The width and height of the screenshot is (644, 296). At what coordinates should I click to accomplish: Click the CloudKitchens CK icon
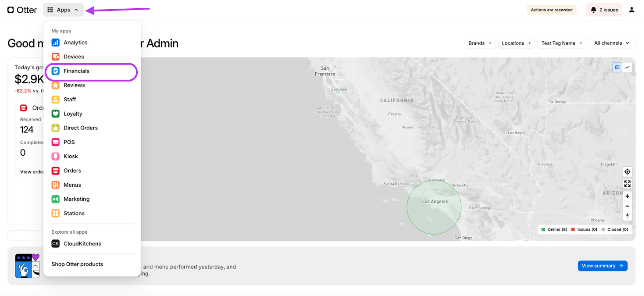tap(55, 244)
